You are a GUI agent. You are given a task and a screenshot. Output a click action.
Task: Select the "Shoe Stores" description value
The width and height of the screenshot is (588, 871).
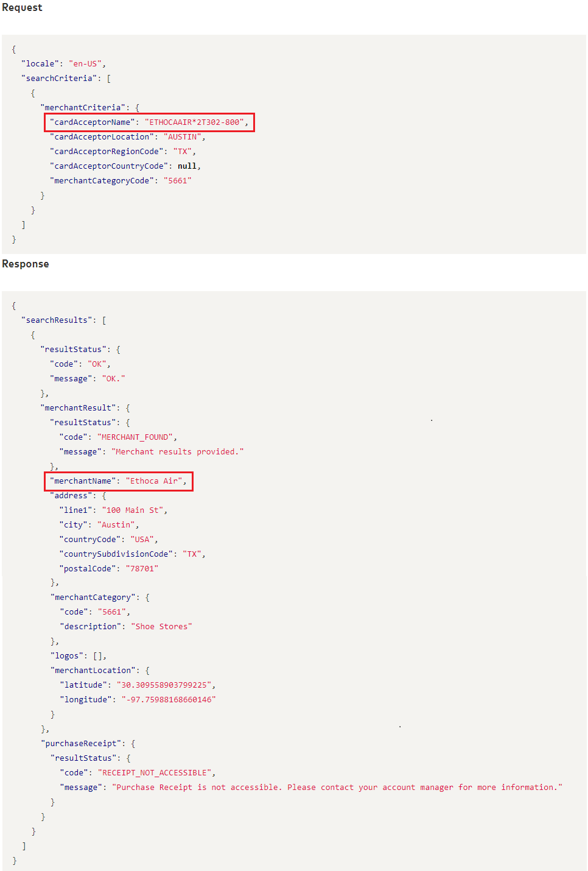point(161,627)
